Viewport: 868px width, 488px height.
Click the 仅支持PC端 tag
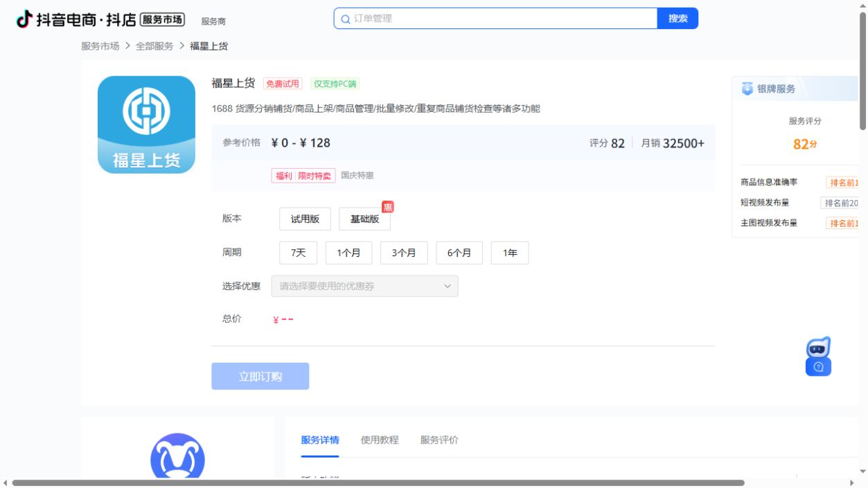[335, 84]
